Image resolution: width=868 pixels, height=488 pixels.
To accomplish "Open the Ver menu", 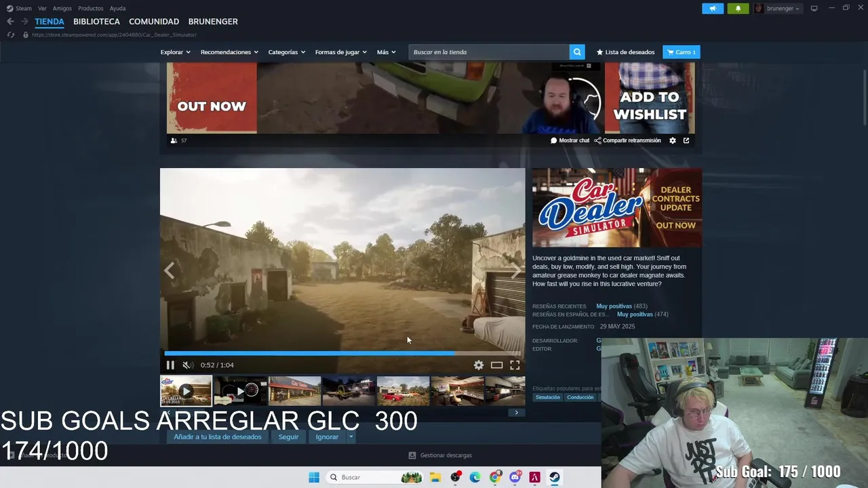I will [x=42, y=8].
